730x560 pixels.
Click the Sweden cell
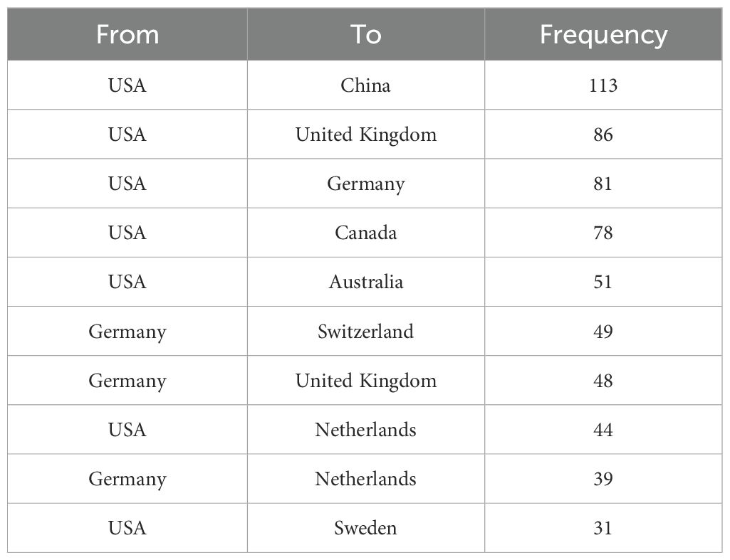[365, 528]
